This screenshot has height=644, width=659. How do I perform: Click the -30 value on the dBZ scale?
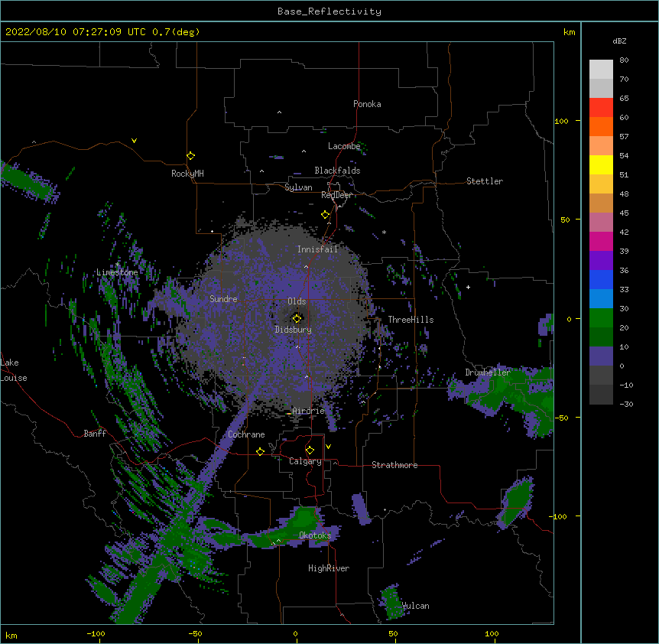tap(626, 405)
